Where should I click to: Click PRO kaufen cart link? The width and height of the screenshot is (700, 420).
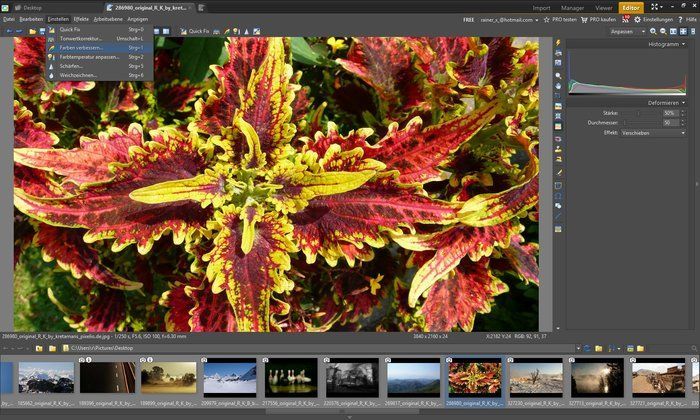598,20
